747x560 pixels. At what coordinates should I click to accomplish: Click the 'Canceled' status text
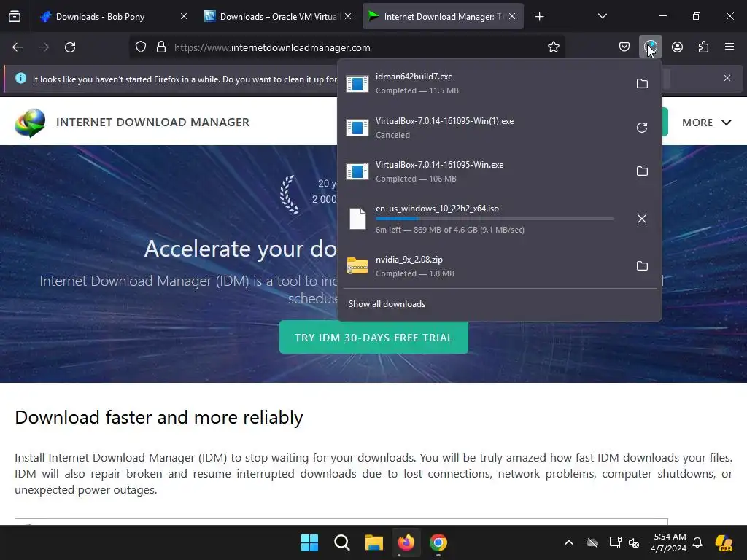(392, 135)
